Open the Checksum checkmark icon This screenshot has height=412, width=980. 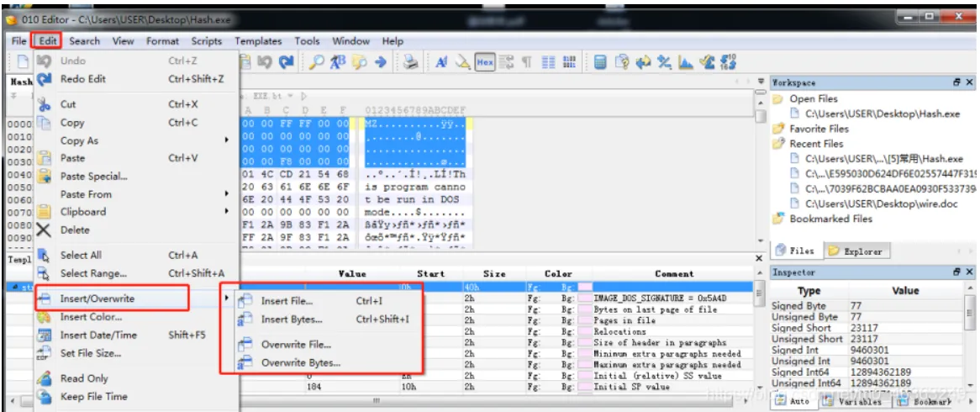(x=707, y=62)
